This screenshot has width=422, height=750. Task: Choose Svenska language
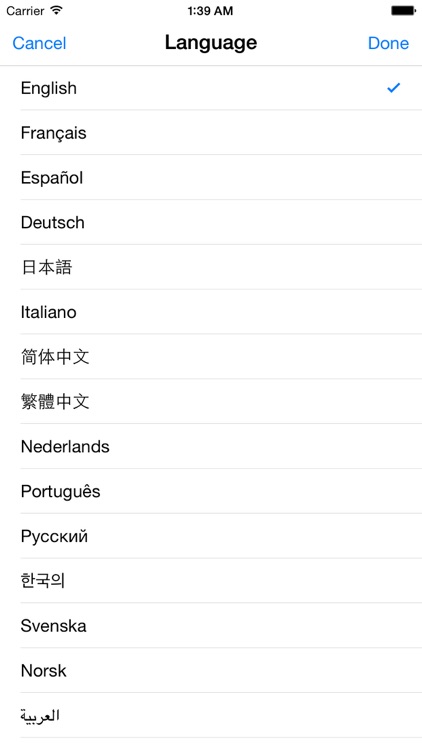[211, 626]
